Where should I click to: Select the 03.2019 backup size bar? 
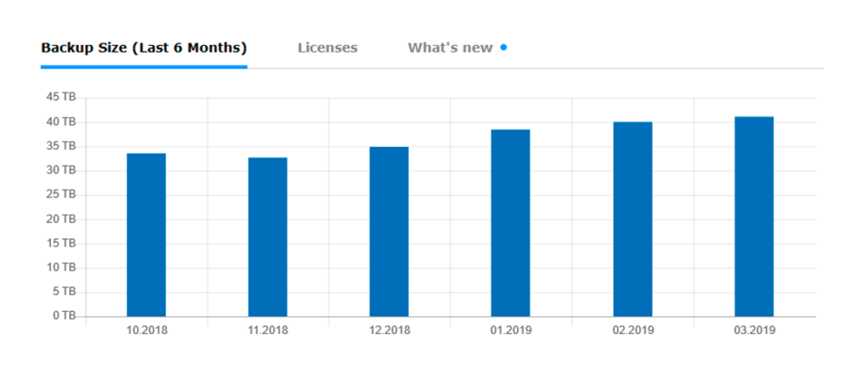754,216
